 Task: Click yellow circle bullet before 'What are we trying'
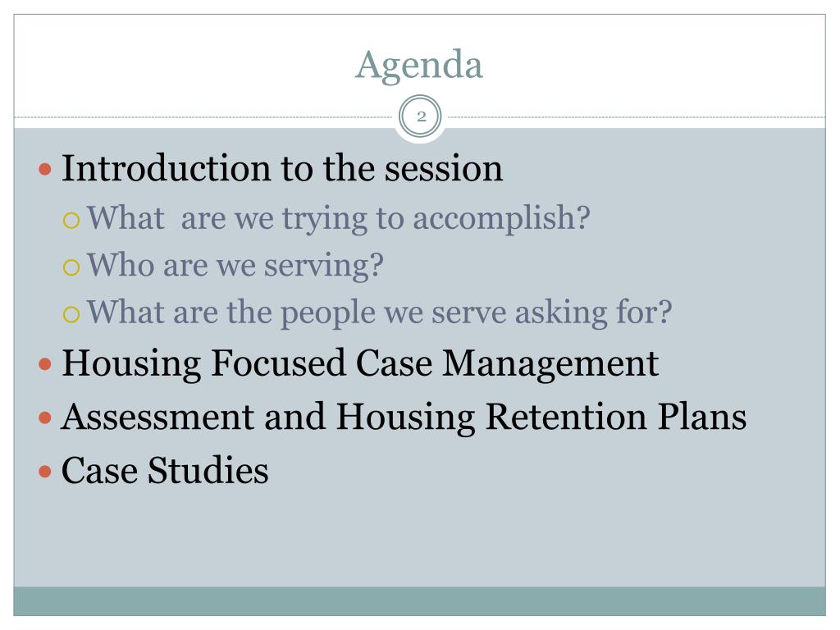(x=71, y=220)
